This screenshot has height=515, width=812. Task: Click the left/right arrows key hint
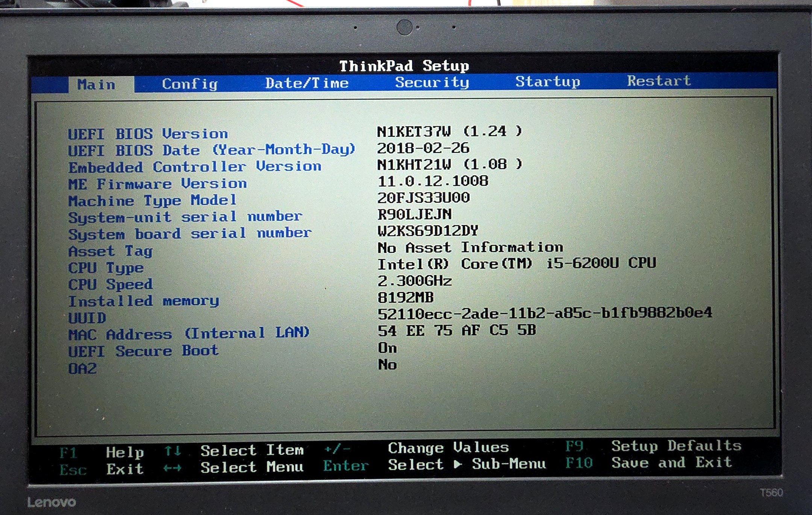coord(173,468)
